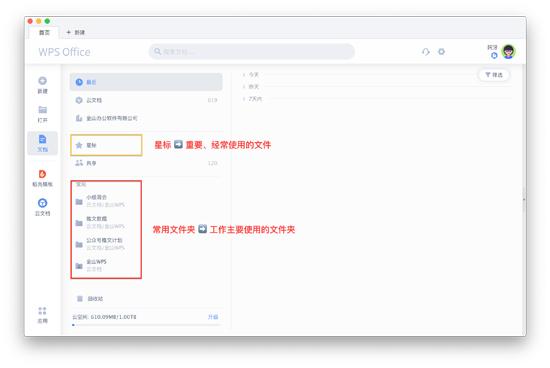Open Cloud Docs entry in the file list panel
550x368 pixels.
(146, 100)
